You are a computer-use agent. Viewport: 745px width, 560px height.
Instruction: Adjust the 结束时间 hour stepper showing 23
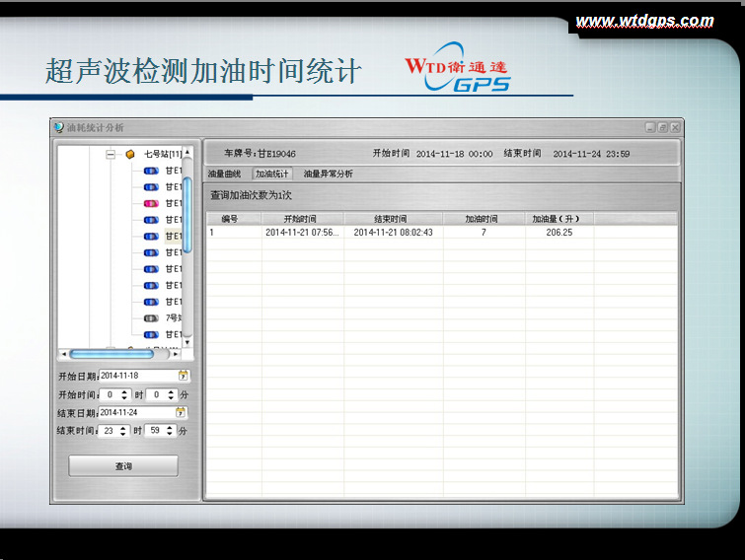pyautogui.click(x=123, y=431)
